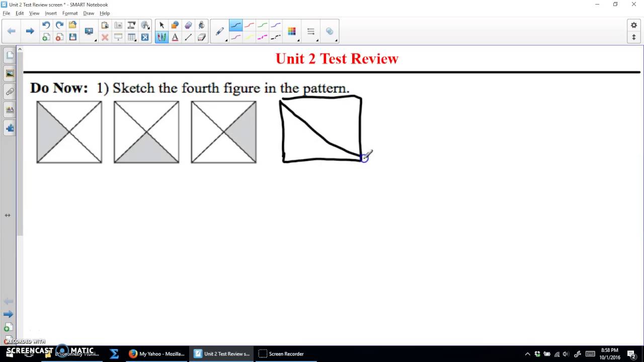
Task: Open the Gallery sidebar tab
Action: [x=10, y=73]
